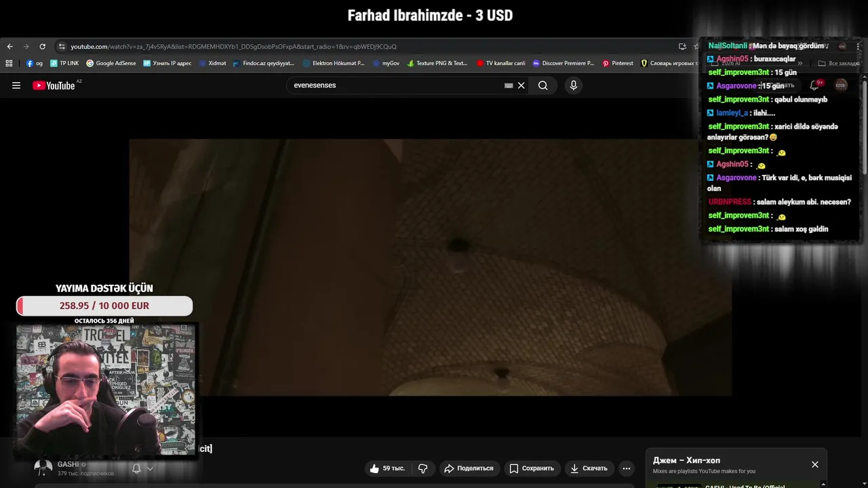Open the 'Узнать IP адрес' bookmark
Screen dimensions: 868x488
(x=167, y=63)
